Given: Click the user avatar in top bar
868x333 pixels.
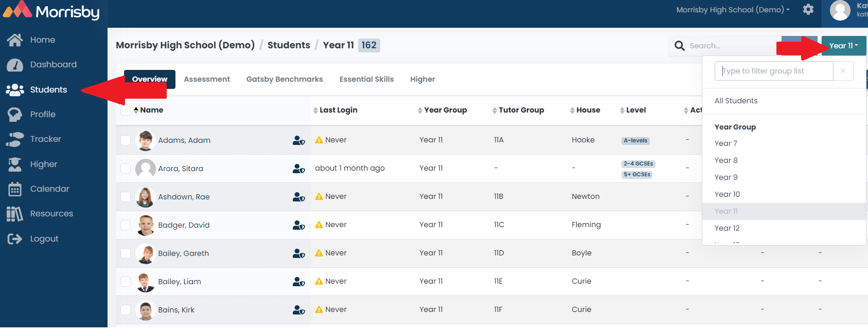Looking at the screenshot, I should click(x=840, y=10).
